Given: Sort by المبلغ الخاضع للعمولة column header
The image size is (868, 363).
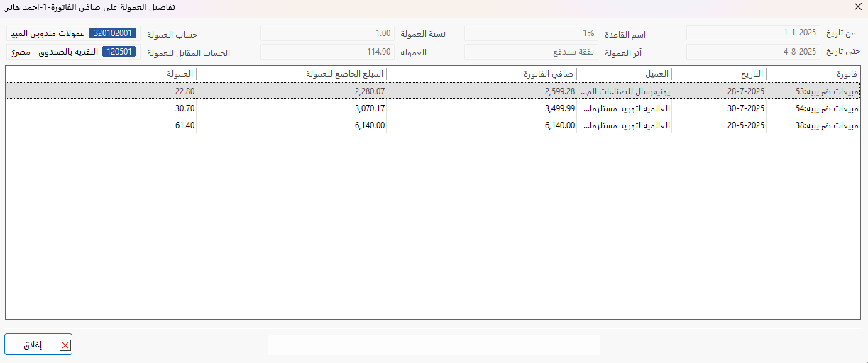Looking at the screenshot, I should 291,73.
